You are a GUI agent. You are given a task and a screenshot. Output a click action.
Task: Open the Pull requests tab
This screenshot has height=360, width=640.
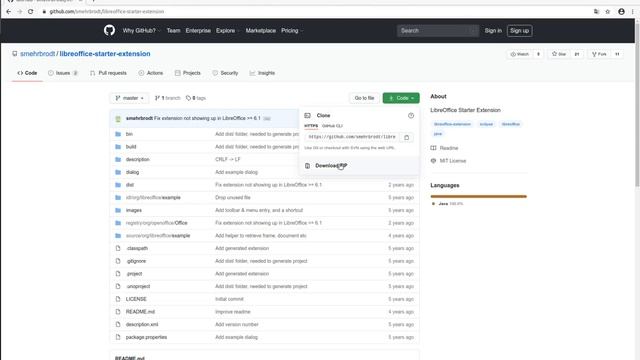coord(108,73)
